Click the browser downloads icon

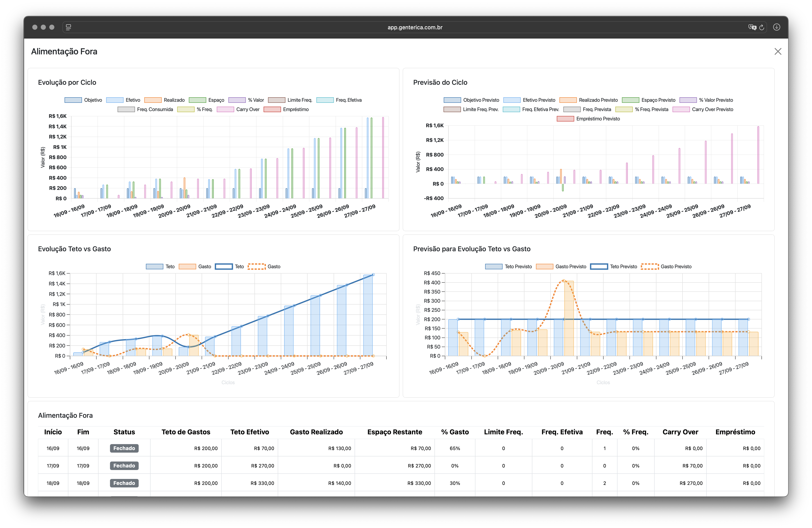click(x=777, y=27)
